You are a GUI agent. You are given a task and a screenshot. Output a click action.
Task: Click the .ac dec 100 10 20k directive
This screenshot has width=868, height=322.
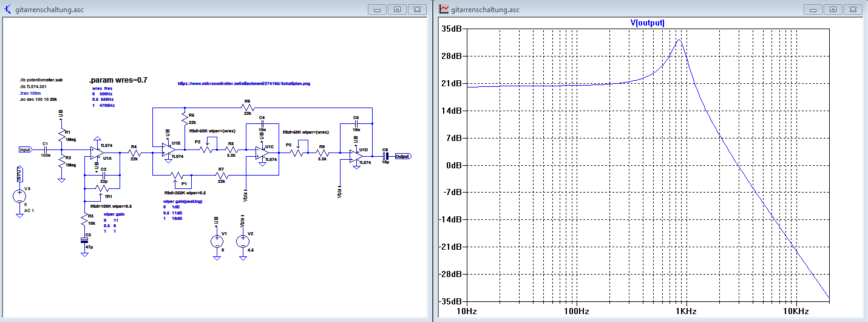click(38, 100)
